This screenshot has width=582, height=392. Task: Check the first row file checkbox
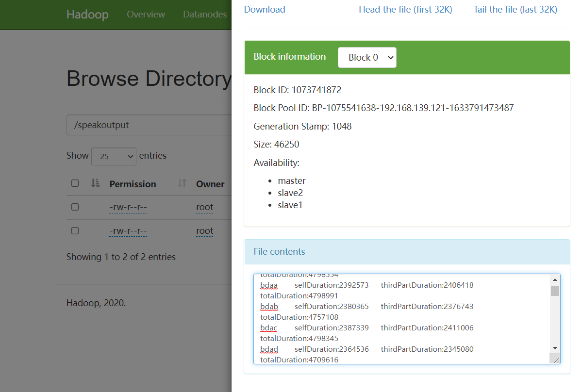(x=75, y=207)
